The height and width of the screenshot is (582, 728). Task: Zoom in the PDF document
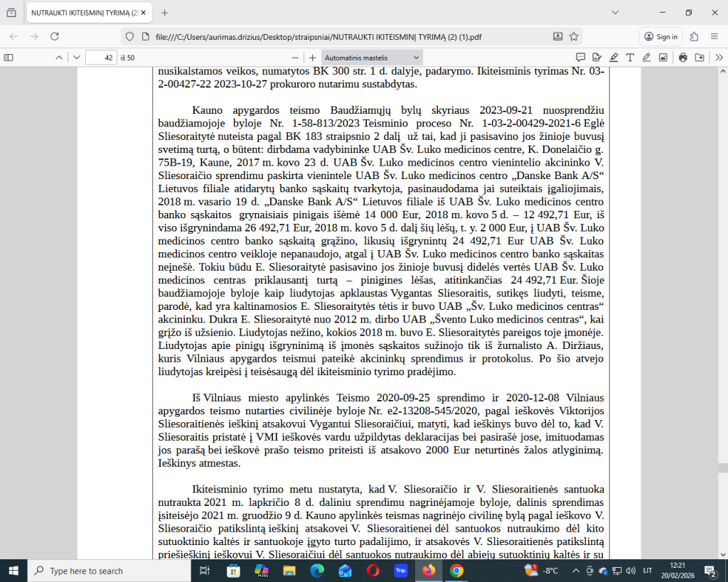pyautogui.click(x=313, y=58)
